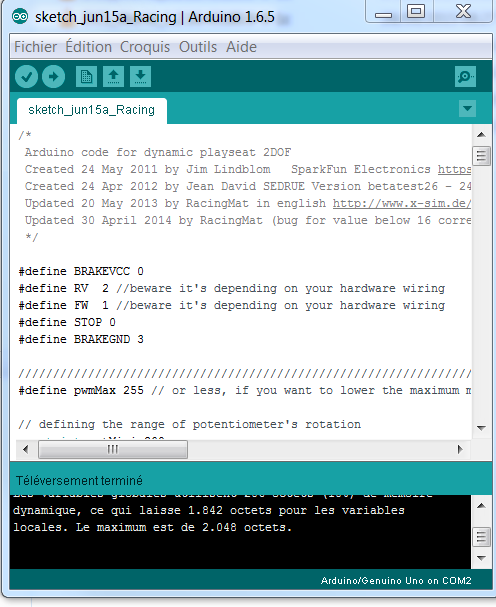This screenshot has width=496, height=607.
Task: Create a new sketch file icon
Action: point(86,77)
